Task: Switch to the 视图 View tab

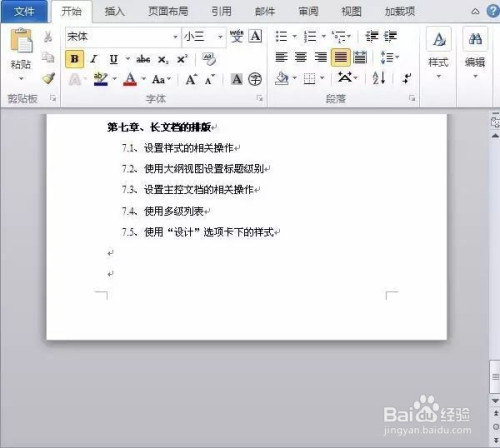Action: pyautogui.click(x=351, y=11)
